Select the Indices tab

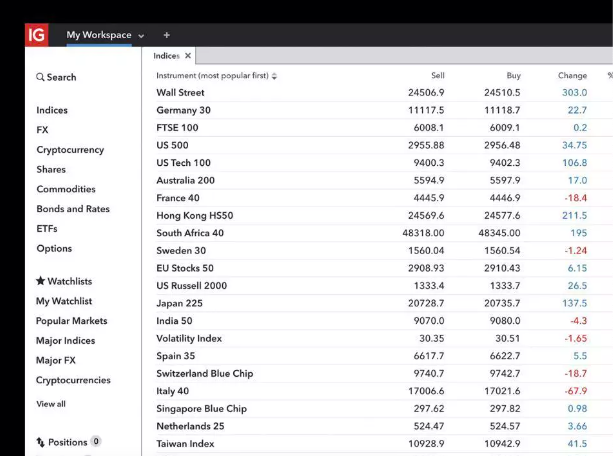[x=167, y=56]
